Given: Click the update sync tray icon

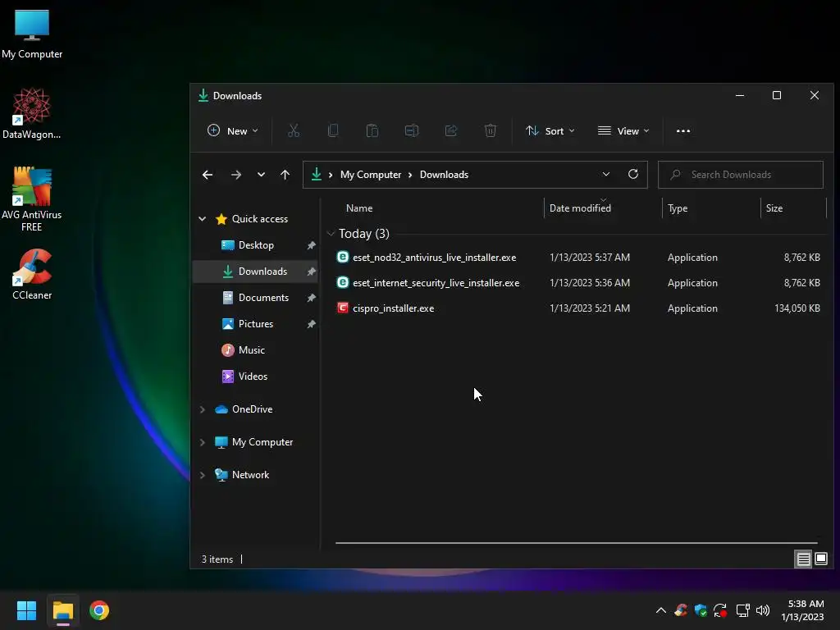Looking at the screenshot, I should (x=720, y=610).
